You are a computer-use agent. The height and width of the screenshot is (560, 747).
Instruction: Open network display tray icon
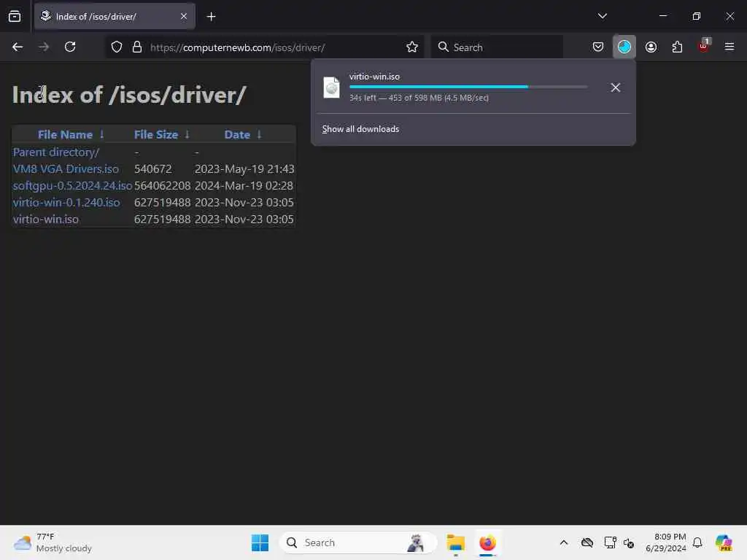(610, 542)
